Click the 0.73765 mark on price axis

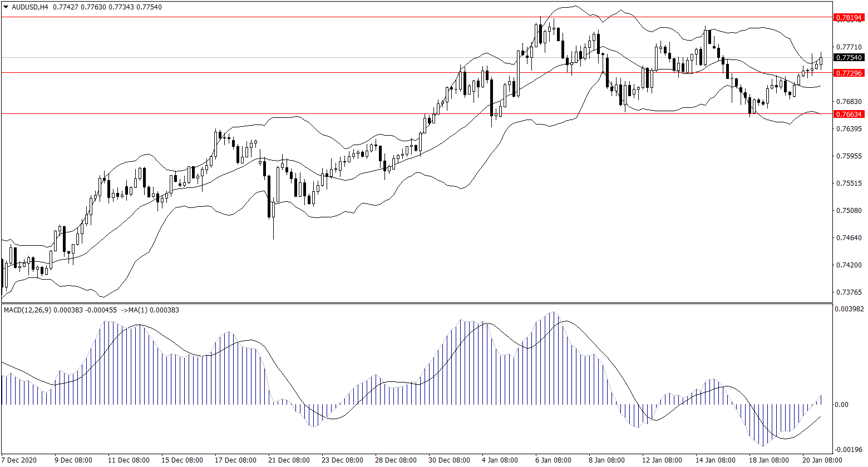tap(849, 292)
